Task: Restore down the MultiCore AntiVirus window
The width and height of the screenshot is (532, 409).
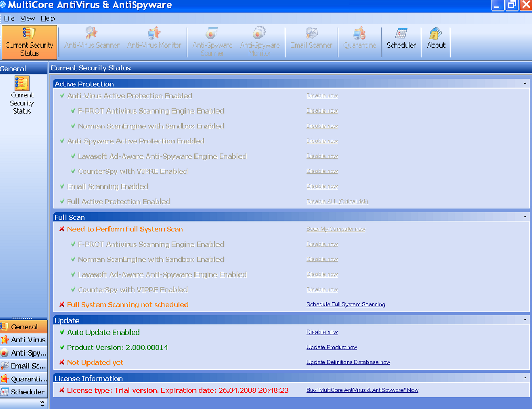Action: pyautogui.click(x=512, y=5)
